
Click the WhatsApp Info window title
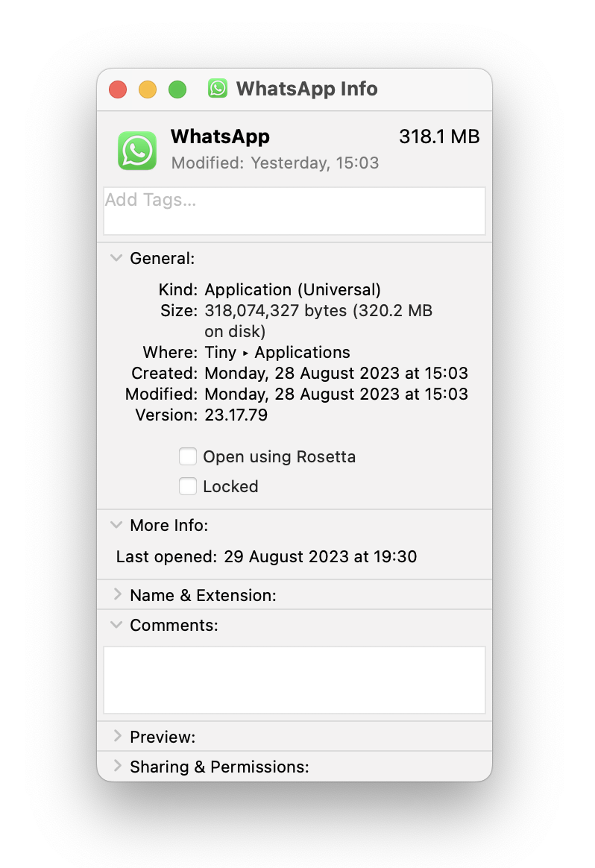(306, 89)
